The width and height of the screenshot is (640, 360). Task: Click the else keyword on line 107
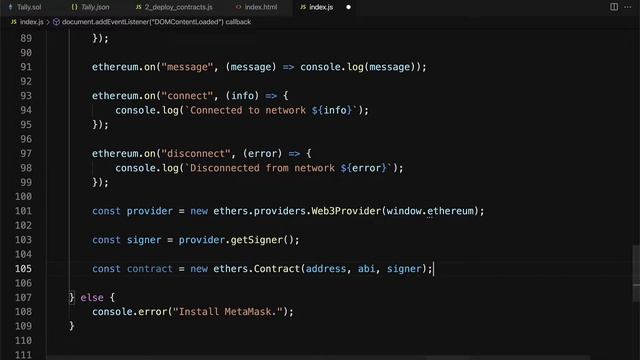pos(92,298)
